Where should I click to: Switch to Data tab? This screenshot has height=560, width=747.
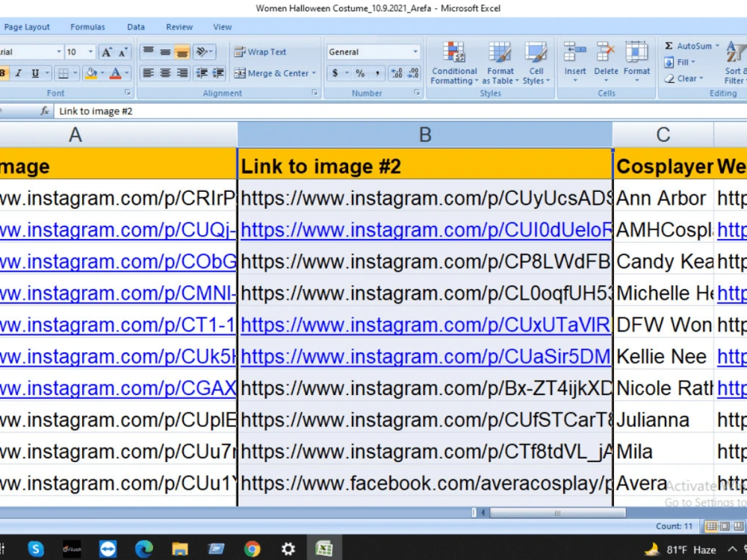(x=136, y=27)
